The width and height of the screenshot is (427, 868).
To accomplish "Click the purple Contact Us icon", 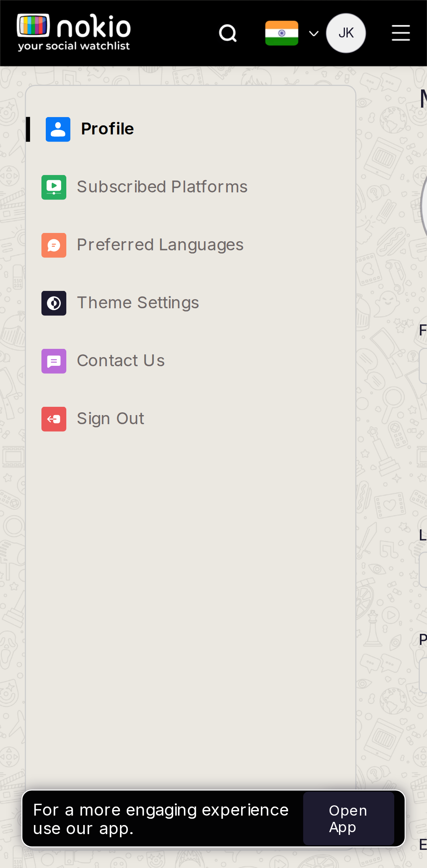I will tap(54, 361).
